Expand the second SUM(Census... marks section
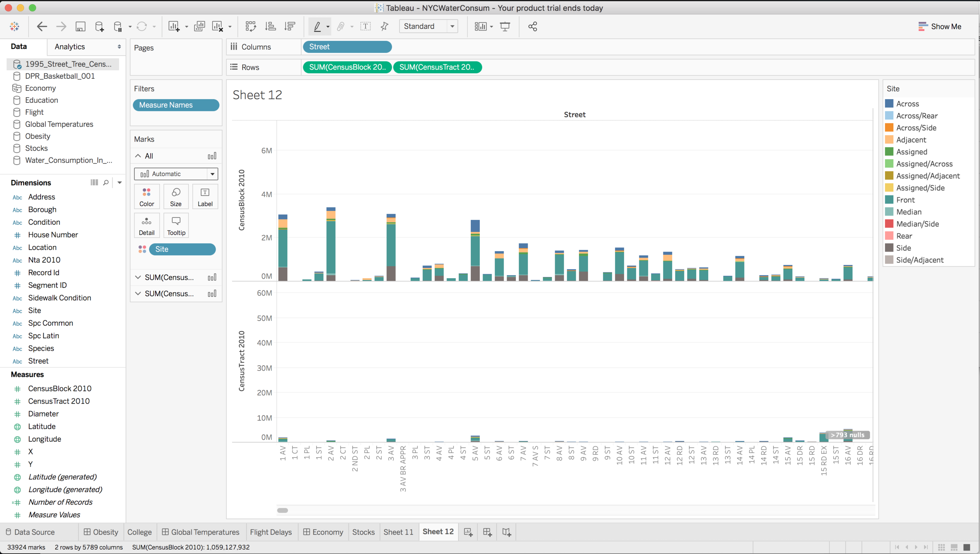980x554 pixels. pyautogui.click(x=138, y=294)
